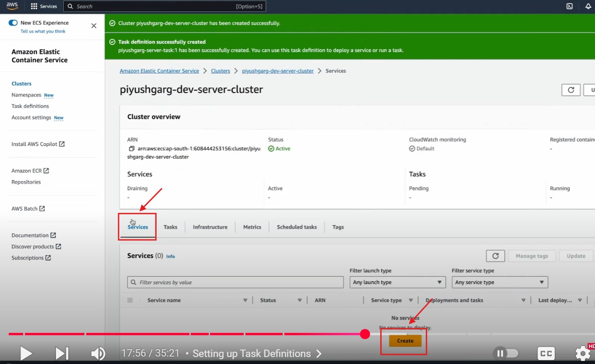
Task: Toggle the New ECS Experience switch
Action: (x=13, y=23)
